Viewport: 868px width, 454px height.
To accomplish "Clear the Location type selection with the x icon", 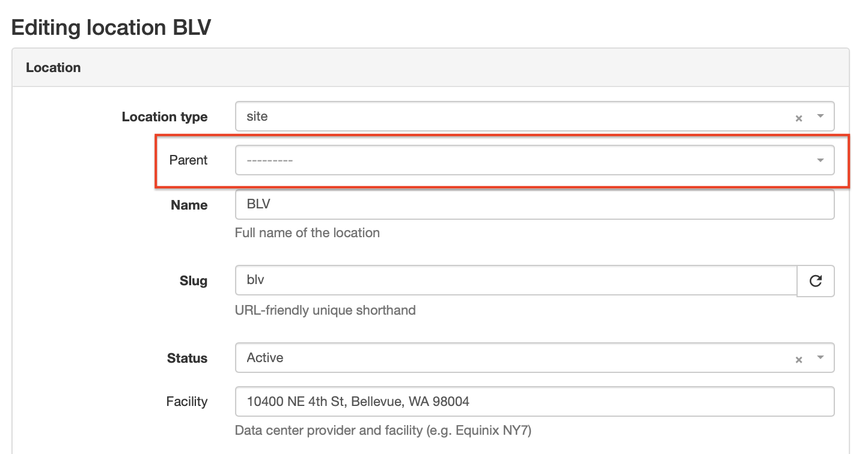I will click(x=799, y=118).
